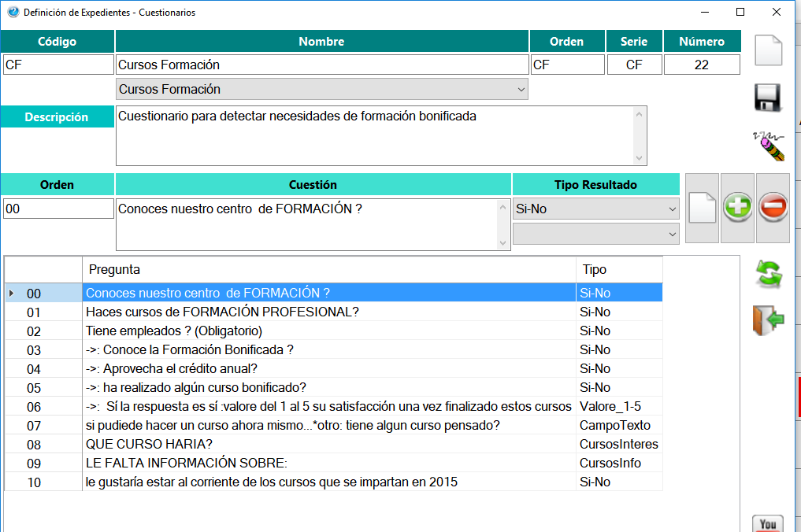Image resolution: width=801 pixels, height=532 pixels.
Task: Click the Orden header field containing CF
Action: point(568,65)
